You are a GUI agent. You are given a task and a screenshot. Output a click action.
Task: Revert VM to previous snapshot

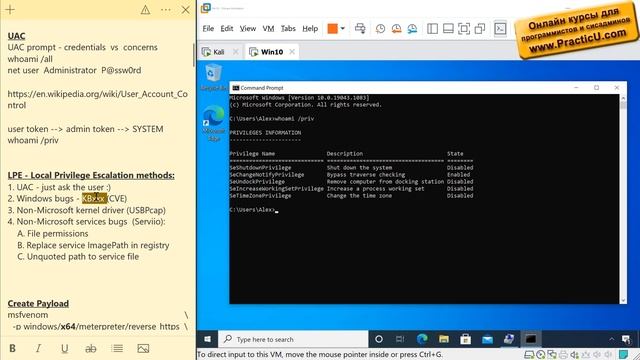(396, 29)
